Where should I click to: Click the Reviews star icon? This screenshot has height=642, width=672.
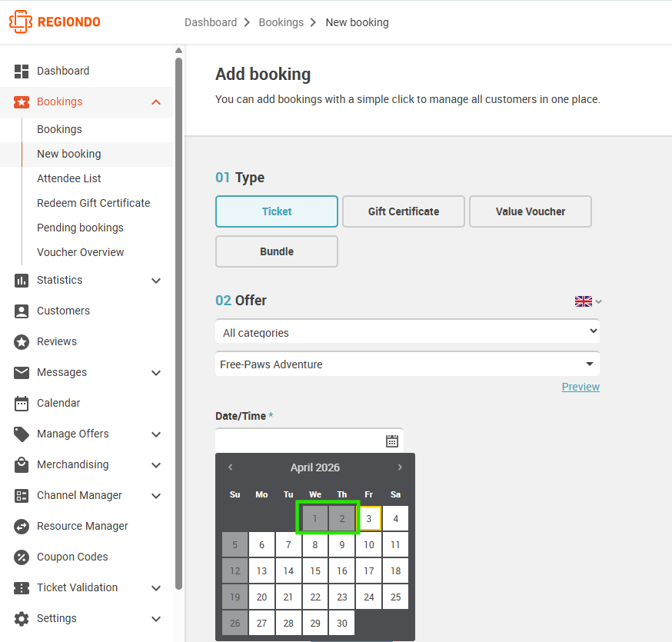tap(22, 342)
